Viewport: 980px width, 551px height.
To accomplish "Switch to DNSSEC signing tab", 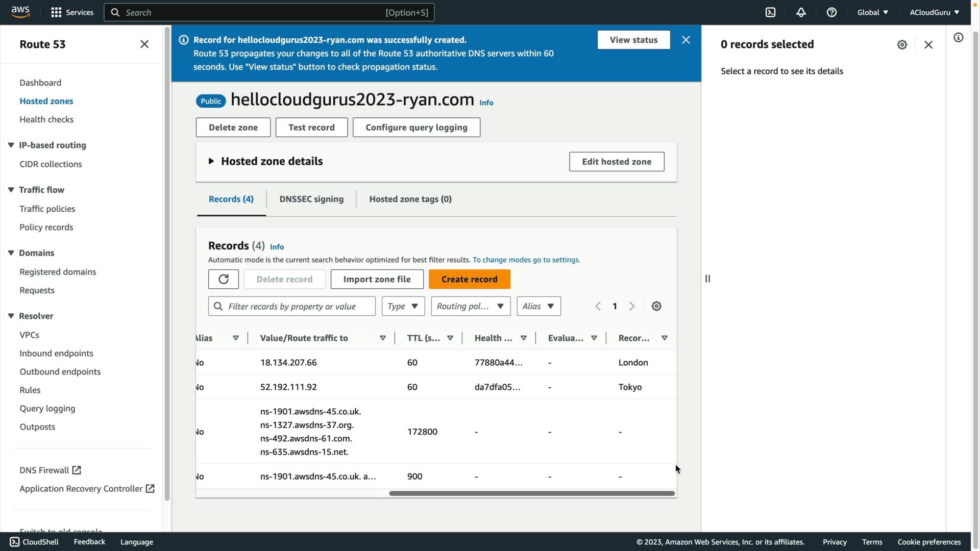I will coord(311,199).
